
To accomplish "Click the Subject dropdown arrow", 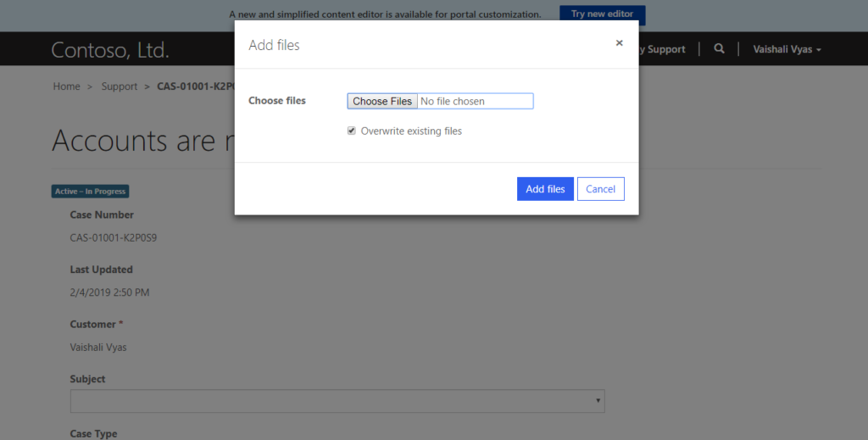I will (598, 400).
